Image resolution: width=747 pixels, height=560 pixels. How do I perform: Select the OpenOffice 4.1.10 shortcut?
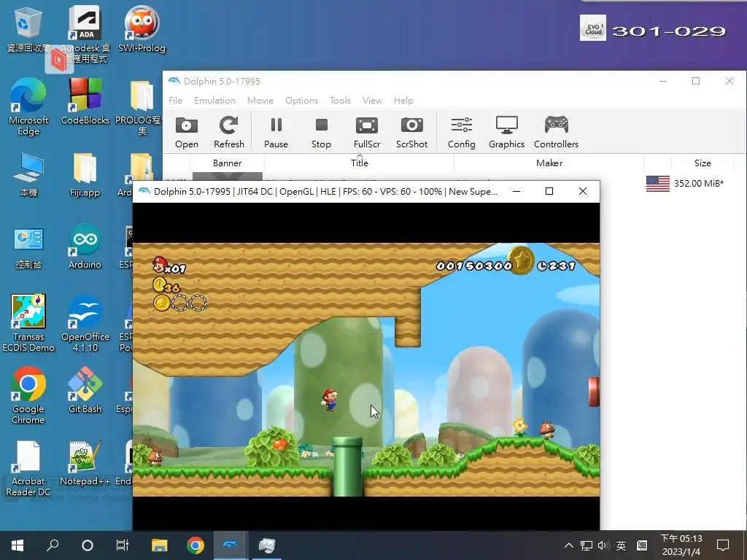point(85,323)
